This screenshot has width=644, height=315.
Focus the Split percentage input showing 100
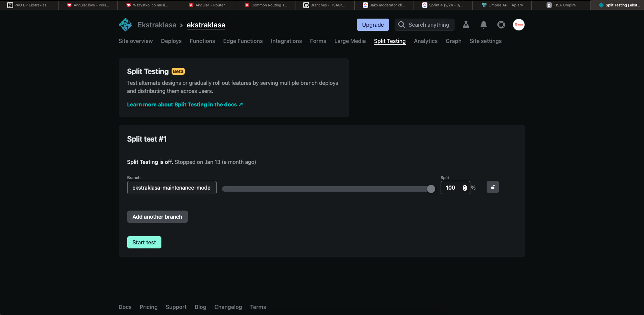pyautogui.click(x=455, y=188)
